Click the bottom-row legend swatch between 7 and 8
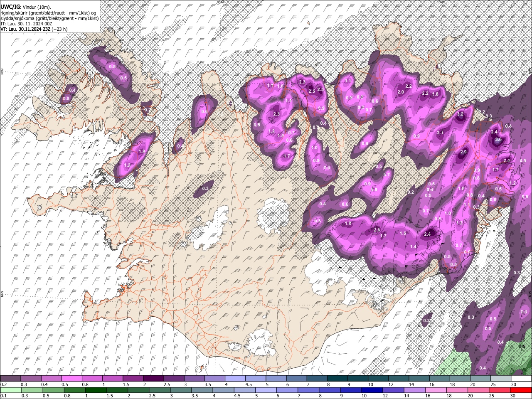Viewport: 532px width, 399px height. click(309, 390)
